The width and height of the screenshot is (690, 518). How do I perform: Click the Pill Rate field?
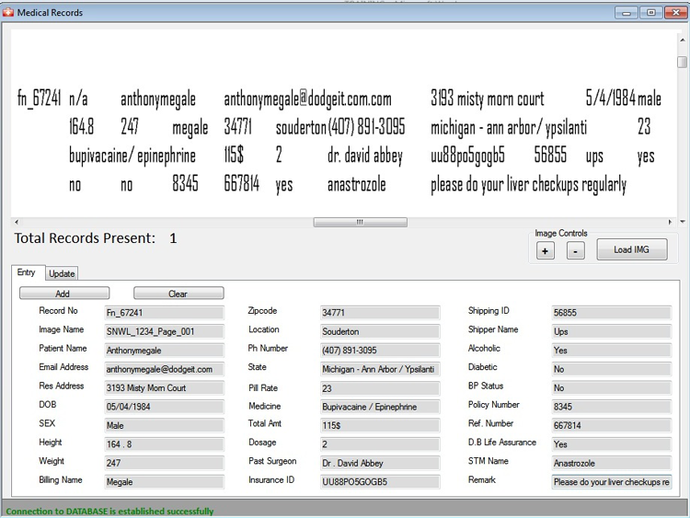380,388
